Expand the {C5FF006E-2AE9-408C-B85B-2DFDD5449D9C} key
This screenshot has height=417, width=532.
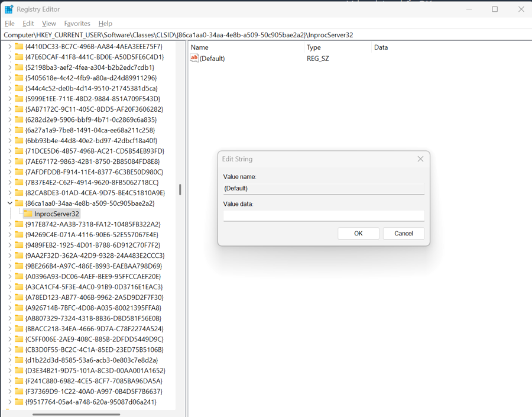(9, 340)
